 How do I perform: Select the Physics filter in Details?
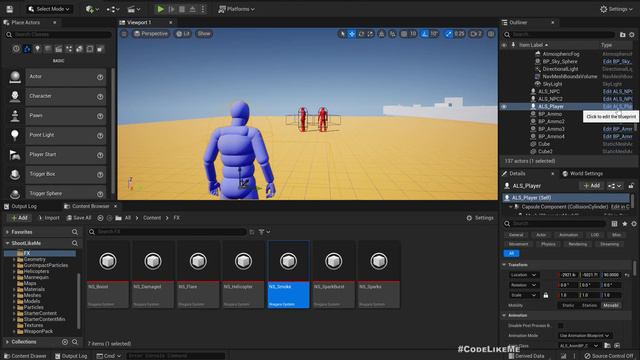548,244
